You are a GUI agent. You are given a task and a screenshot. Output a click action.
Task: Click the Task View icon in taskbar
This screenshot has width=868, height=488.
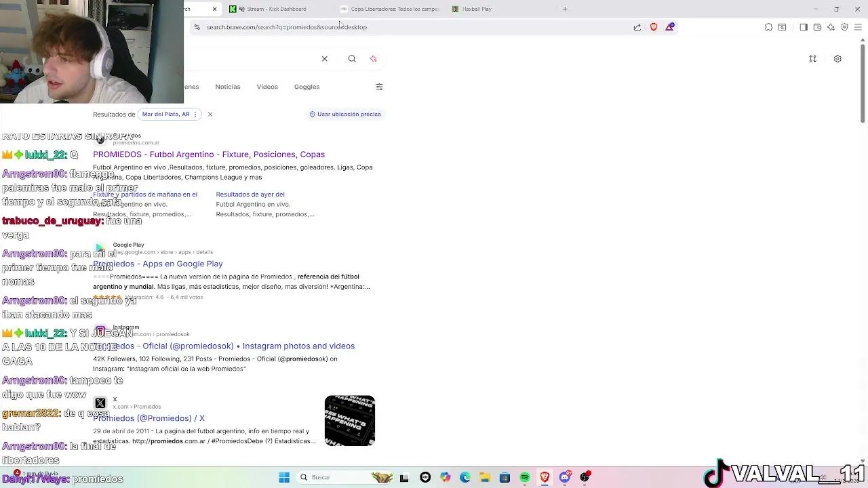tap(404, 477)
